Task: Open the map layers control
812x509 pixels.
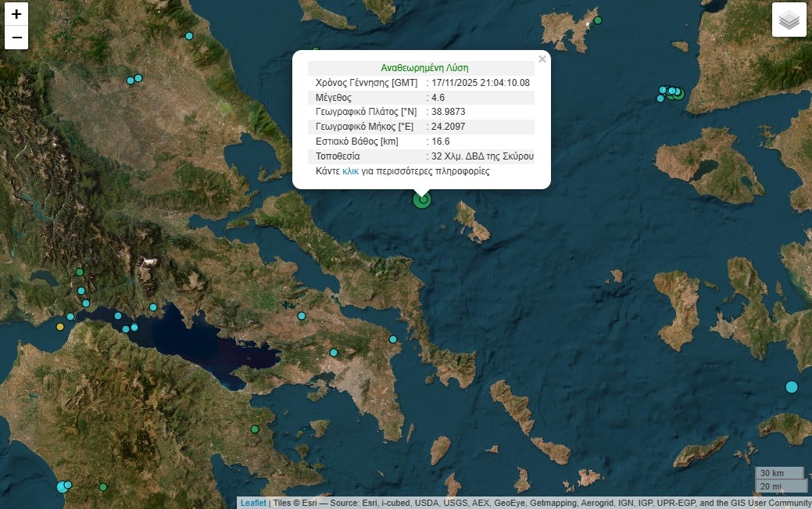Action: coord(789,20)
